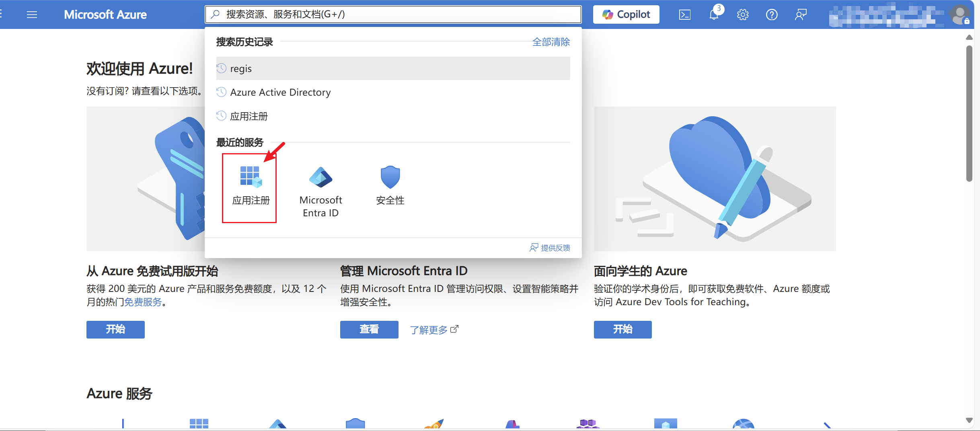Click the search resources input field
The width and height of the screenshot is (980, 431).
pyautogui.click(x=392, y=14)
